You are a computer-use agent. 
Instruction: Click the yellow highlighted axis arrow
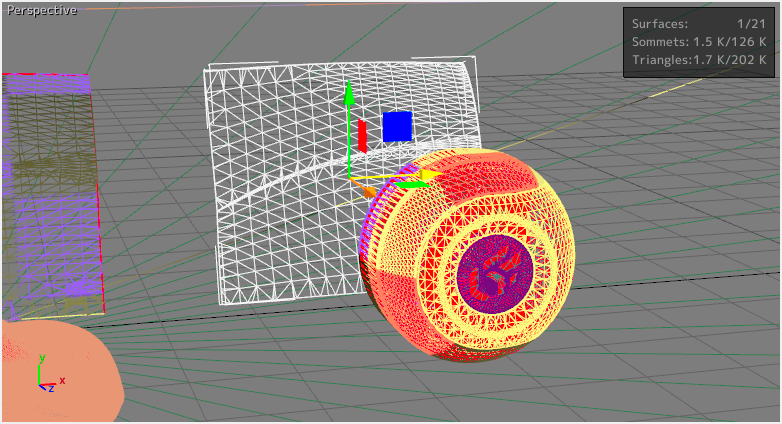430,174
